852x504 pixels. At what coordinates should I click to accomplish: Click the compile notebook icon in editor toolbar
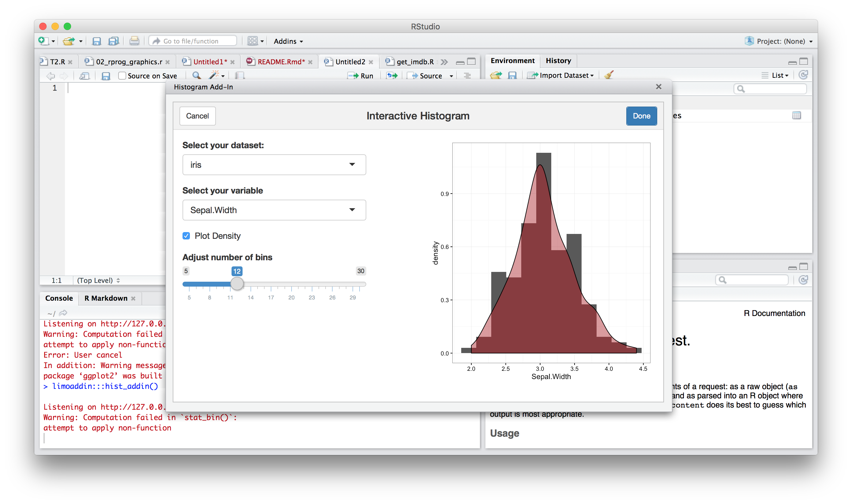(x=240, y=75)
